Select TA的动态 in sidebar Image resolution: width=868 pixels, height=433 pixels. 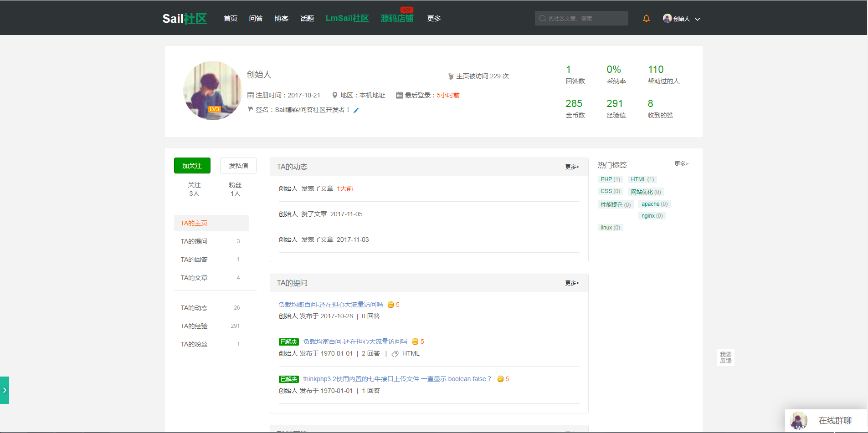pyautogui.click(x=211, y=308)
